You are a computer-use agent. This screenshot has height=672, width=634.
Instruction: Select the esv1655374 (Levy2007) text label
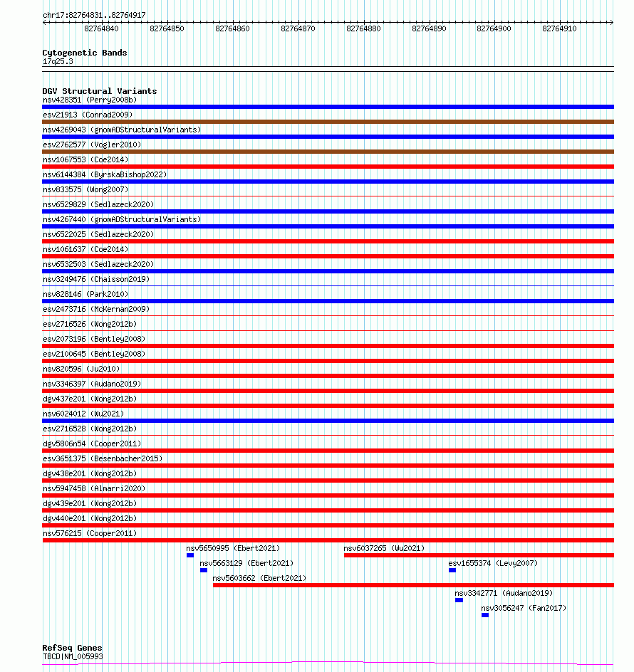(493, 564)
